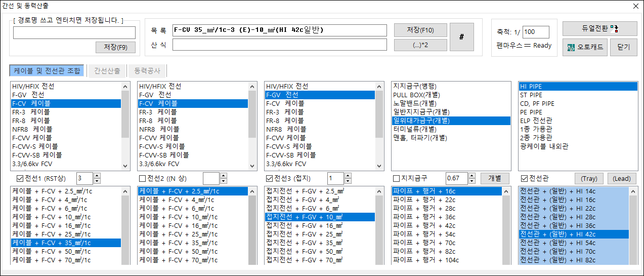Increase 전선1 count stepper up

pyautogui.click(x=97, y=175)
